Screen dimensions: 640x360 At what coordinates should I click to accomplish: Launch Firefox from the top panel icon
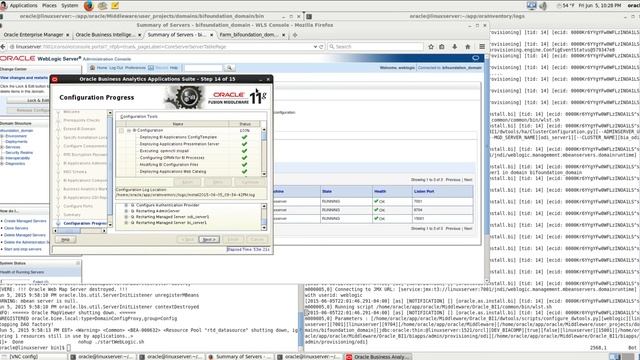pyautogui.click(x=89, y=5)
